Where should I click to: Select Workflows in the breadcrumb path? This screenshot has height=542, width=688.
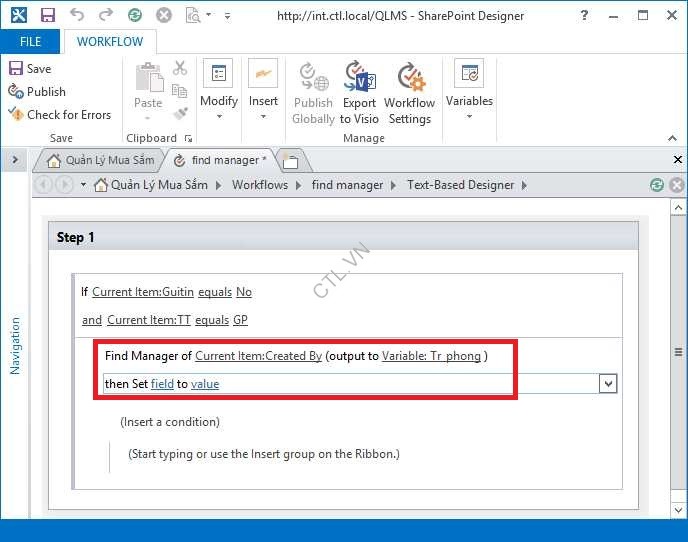(x=259, y=185)
